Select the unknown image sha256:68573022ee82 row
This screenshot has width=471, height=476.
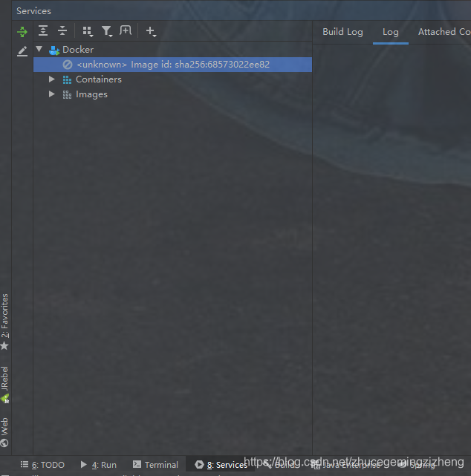click(x=172, y=65)
